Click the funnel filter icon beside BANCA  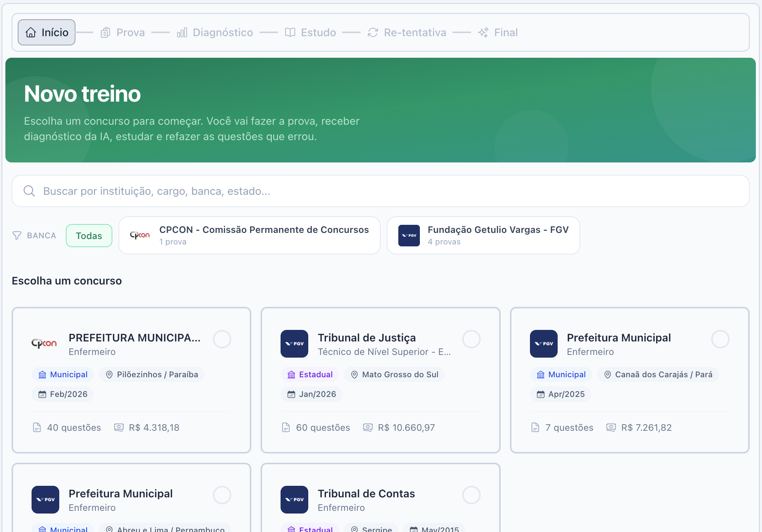(x=17, y=236)
